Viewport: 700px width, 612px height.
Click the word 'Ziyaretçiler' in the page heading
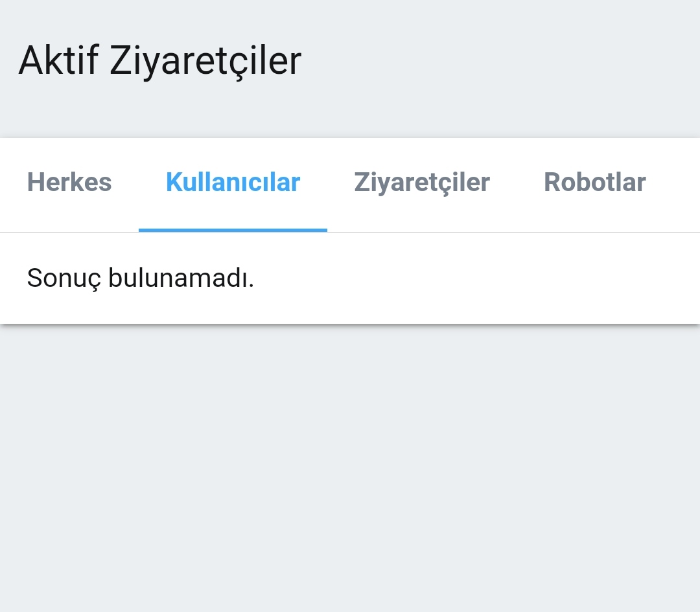pos(205,61)
